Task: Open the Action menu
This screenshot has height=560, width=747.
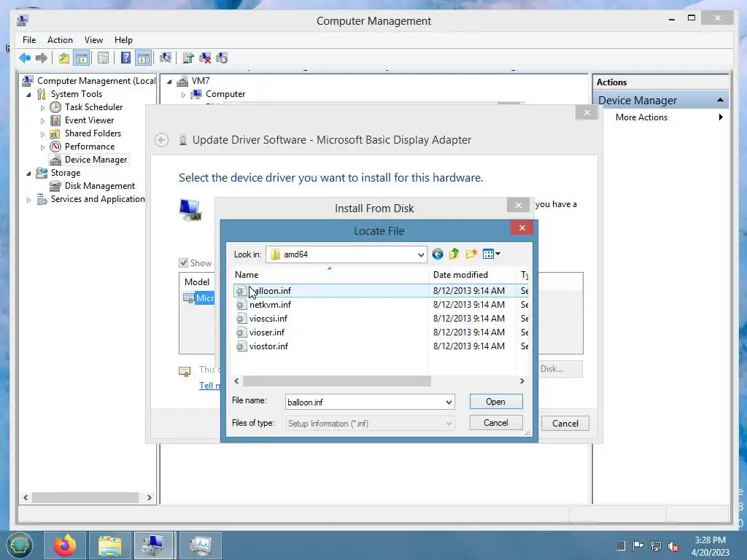Action: (60, 40)
